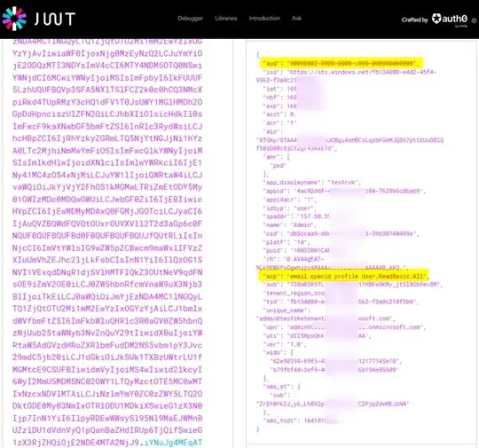Click inside the purple encoded token text area

click(x=107, y=241)
